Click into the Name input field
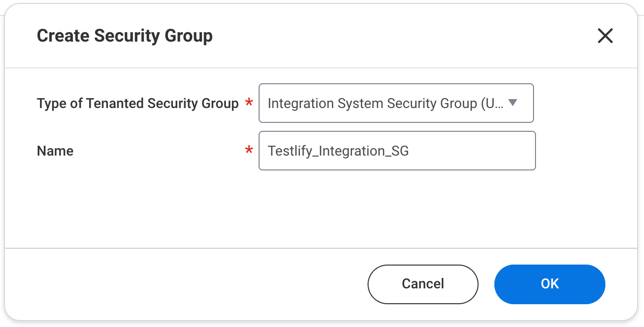 396,151
